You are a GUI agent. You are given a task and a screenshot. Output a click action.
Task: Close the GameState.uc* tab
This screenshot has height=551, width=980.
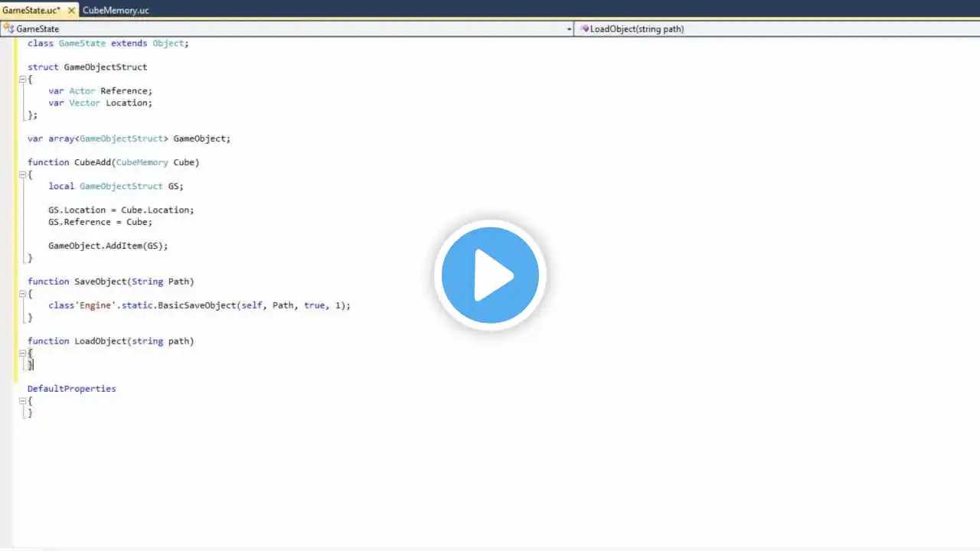pos(70,11)
